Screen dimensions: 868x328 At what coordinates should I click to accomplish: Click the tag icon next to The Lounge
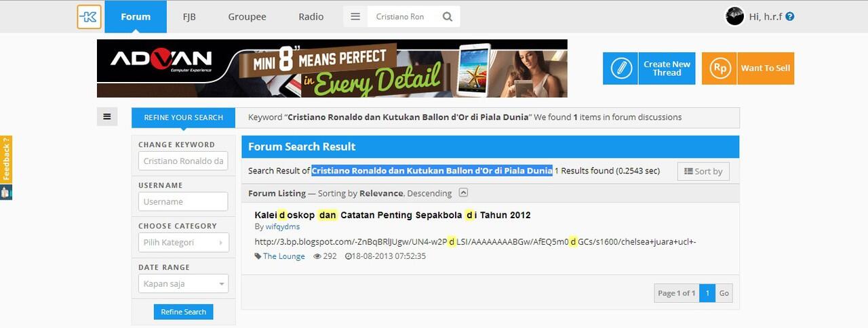pos(258,256)
